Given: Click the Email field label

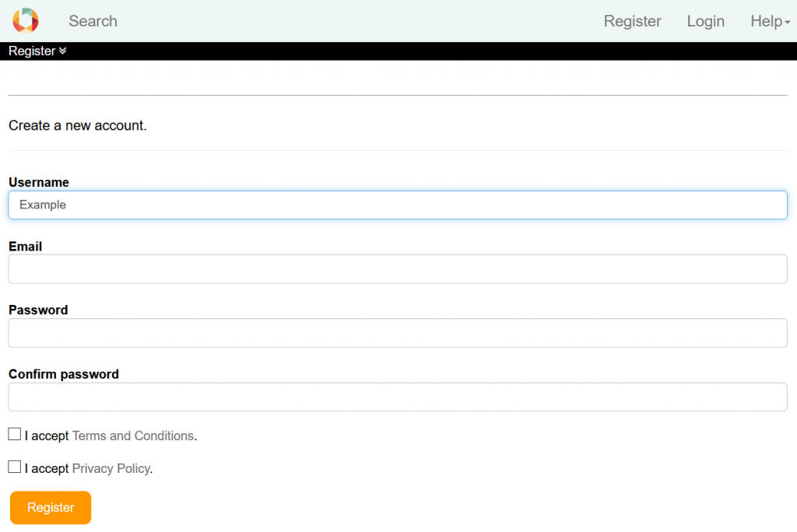Looking at the screenshot, I should 26,246.
